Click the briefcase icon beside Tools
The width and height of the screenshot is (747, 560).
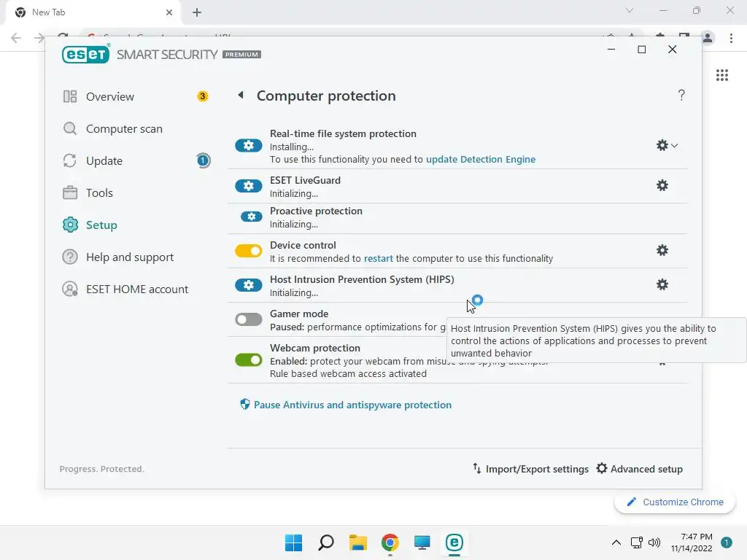click(x=70, y=192)
